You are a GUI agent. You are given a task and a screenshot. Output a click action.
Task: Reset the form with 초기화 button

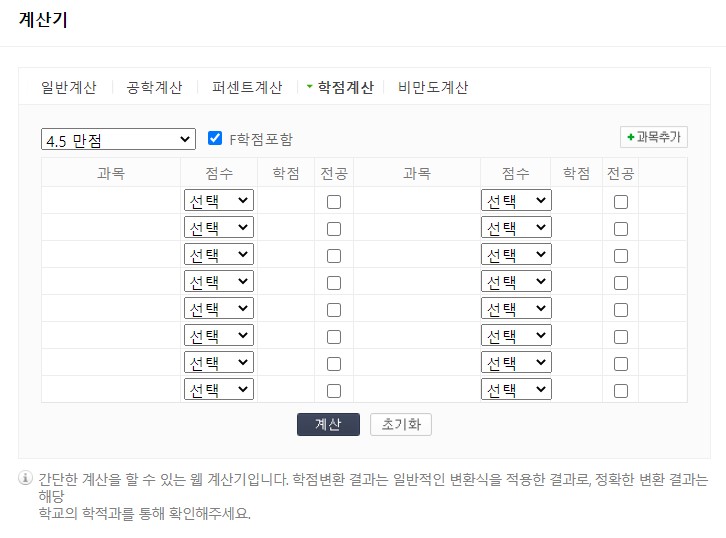401,424
